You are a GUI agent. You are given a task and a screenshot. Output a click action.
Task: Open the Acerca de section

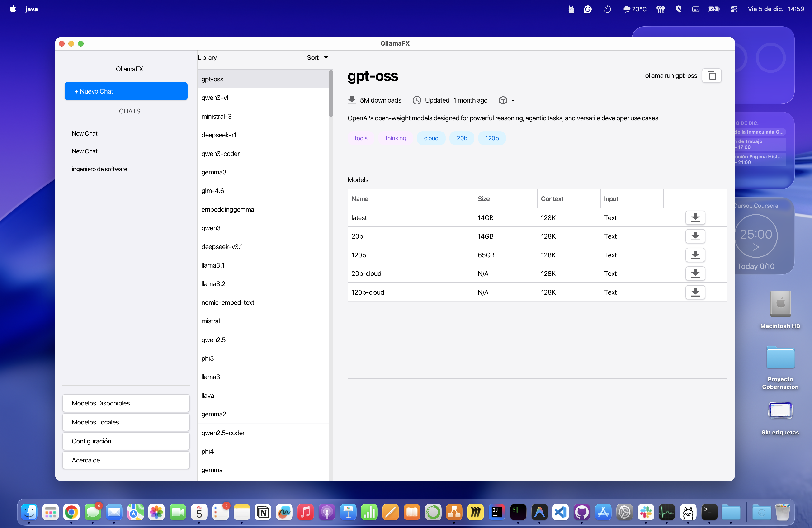tap(126, 460)
